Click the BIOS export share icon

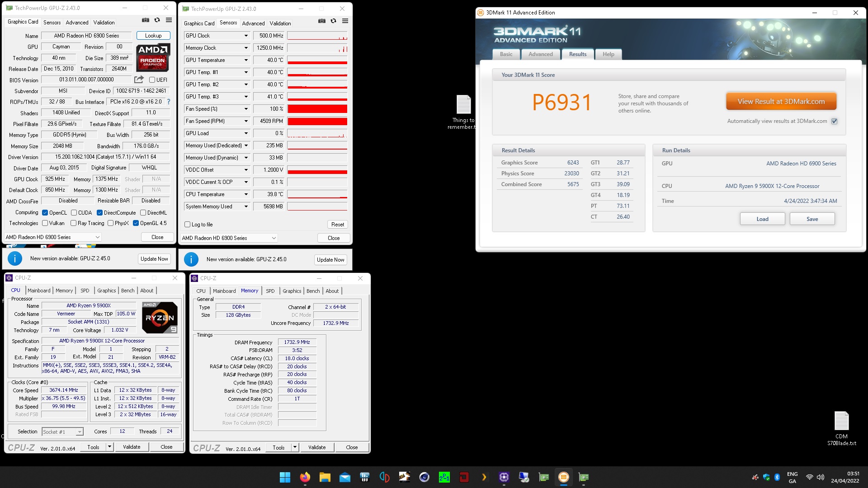point(139,80)
